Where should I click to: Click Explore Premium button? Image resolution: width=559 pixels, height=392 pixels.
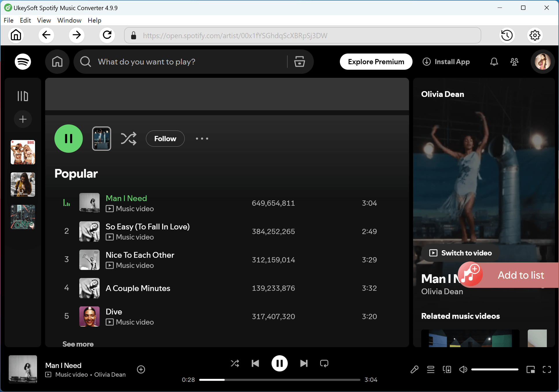click(376, 62)
